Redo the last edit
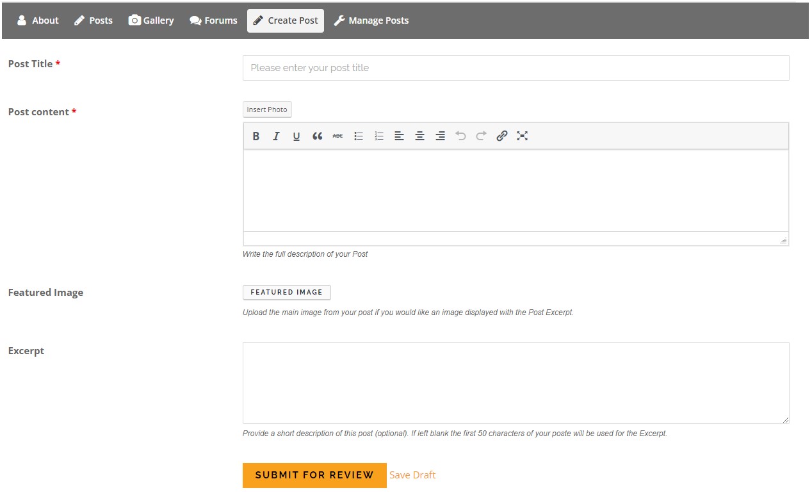This screenshot has height=504, width=812. point(481,136)
